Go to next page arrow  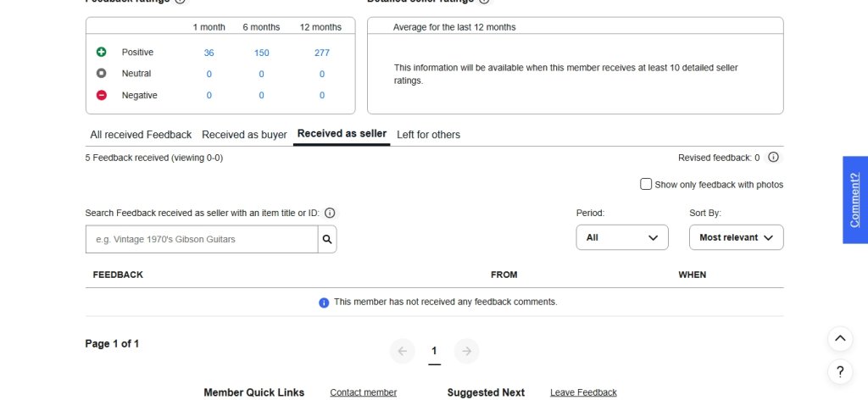tap(466, 351)
